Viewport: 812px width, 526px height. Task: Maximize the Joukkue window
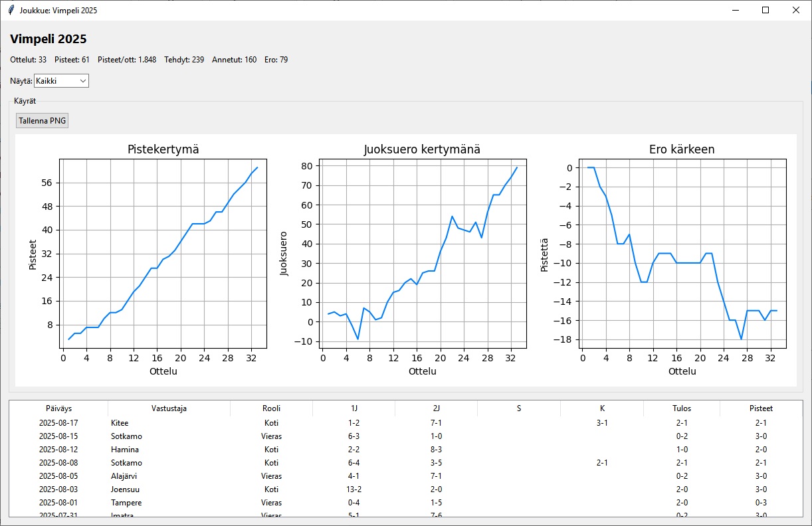765,10
